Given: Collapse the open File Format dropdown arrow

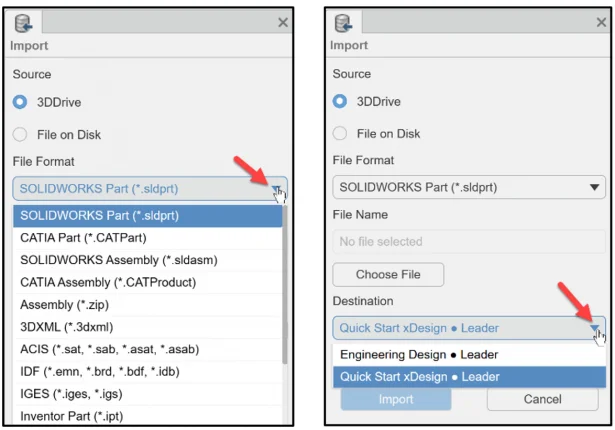Looking at the screenshot, I should [x=276, y=188].
